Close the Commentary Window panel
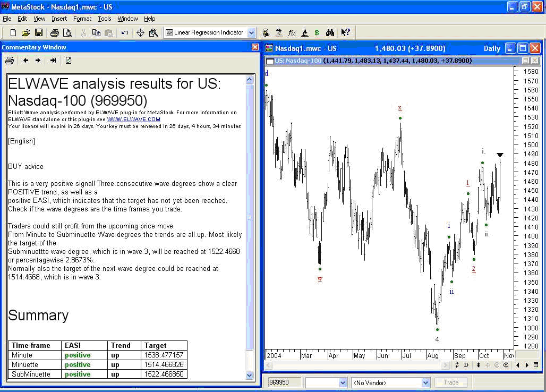This screenshot has width=546, height=392. [255, 47]
